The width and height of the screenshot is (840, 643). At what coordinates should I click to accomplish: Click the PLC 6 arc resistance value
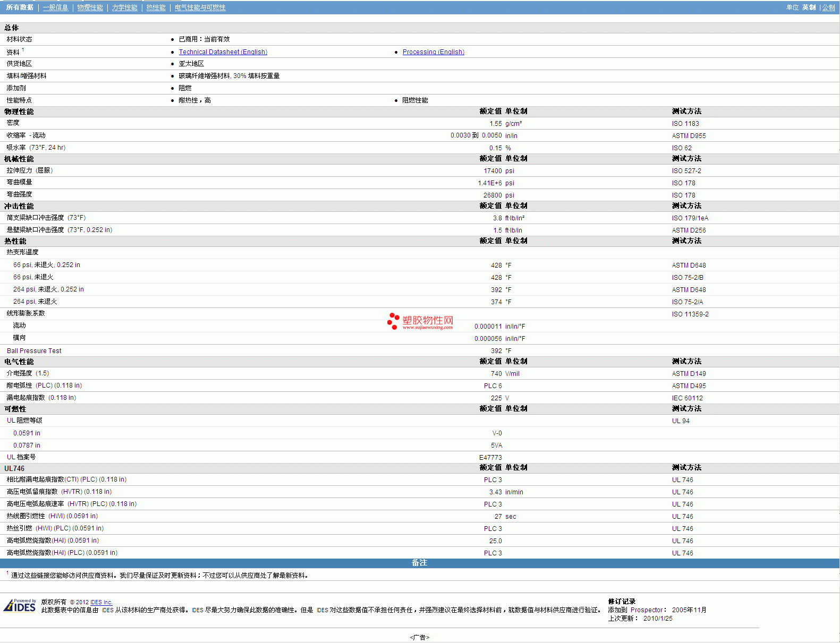[493, 386]
